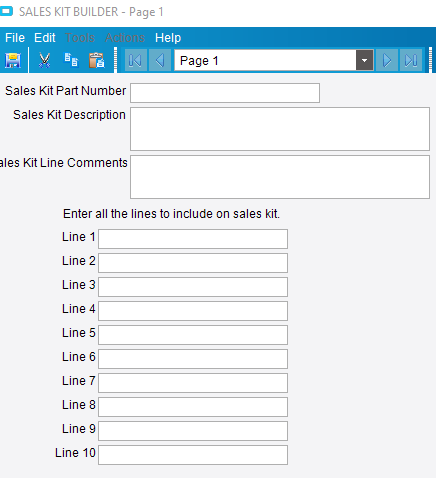The image size is (436, 478).
Task: Jump to last page arrow button
Action: tap(411, 60)
